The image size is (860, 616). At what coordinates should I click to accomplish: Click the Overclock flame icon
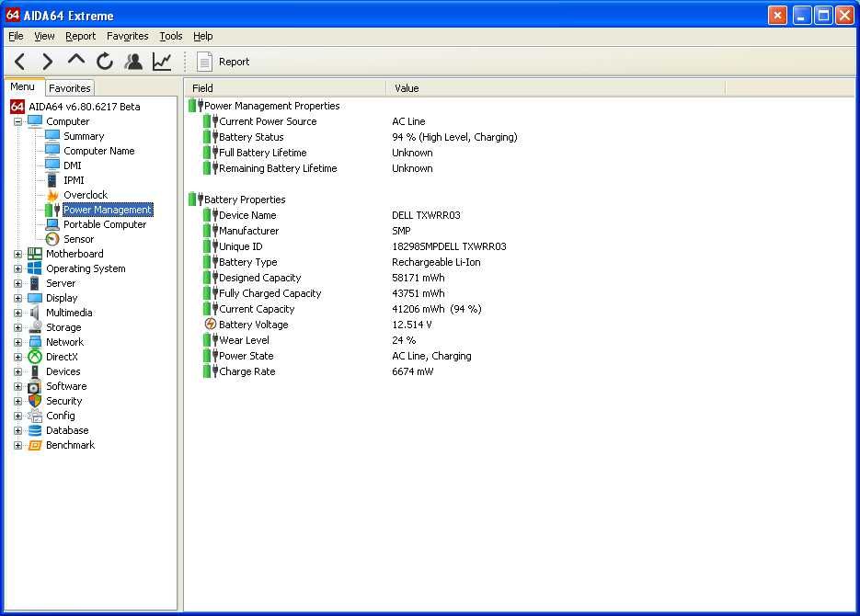(x=52, y=195)
